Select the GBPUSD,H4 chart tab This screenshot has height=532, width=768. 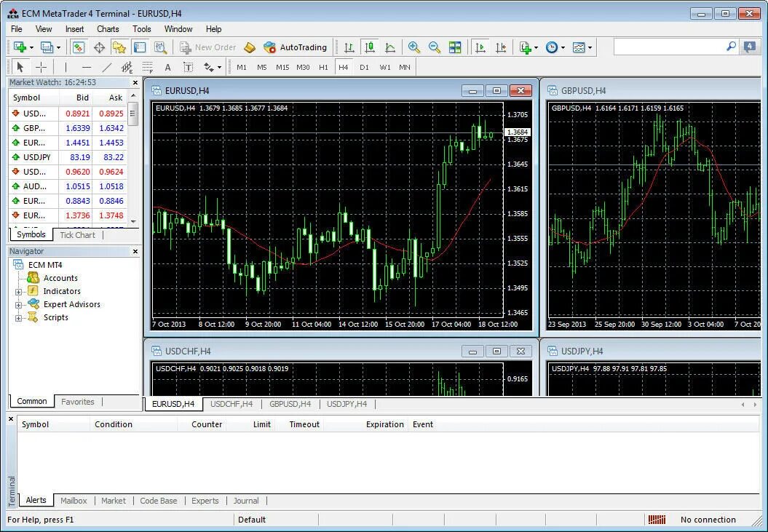coord(290,404)
